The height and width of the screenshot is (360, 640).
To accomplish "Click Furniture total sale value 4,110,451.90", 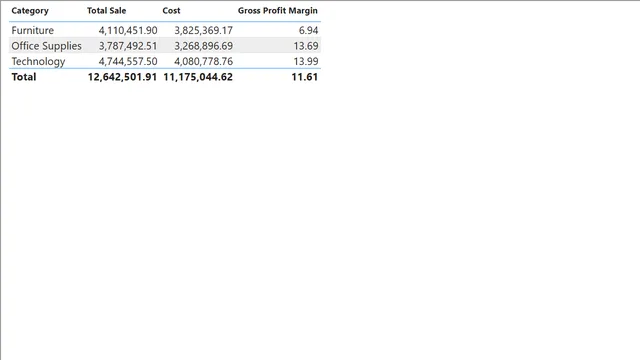I will tap(128, 30).
